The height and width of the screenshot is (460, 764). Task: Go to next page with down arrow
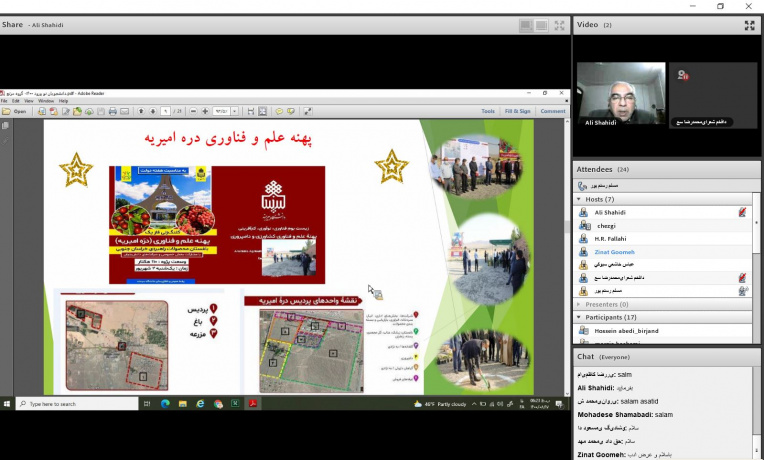click(153, 111)
